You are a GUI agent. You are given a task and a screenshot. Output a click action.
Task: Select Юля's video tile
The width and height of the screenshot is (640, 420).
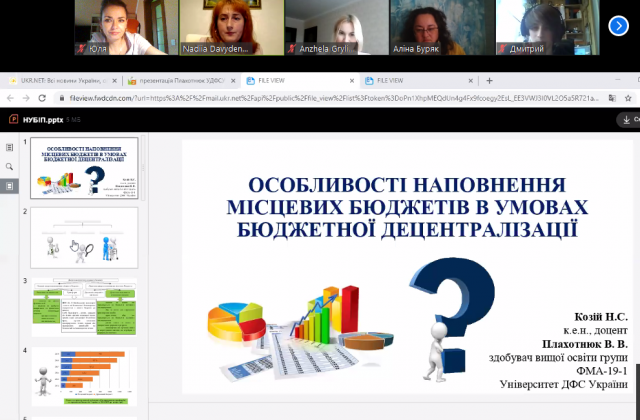point(126,27)
